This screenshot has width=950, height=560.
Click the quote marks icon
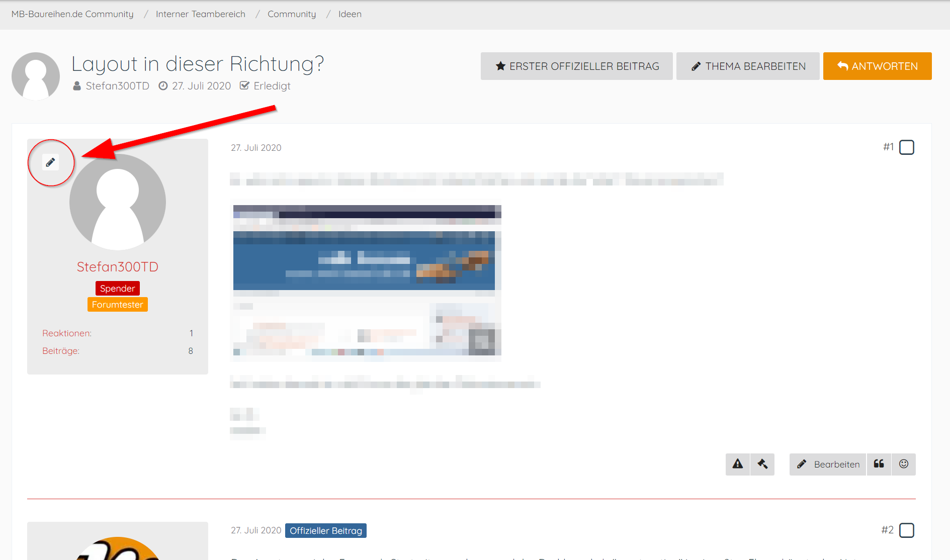879,464
